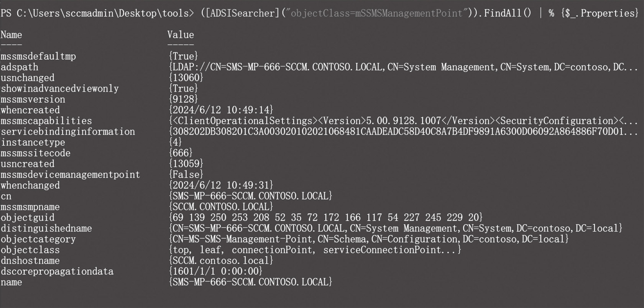The height and width of the screenshot is (308, 644).
Task: Click the mssmsdevicemanagementpoint False value
Action: [x=186, y=174]
